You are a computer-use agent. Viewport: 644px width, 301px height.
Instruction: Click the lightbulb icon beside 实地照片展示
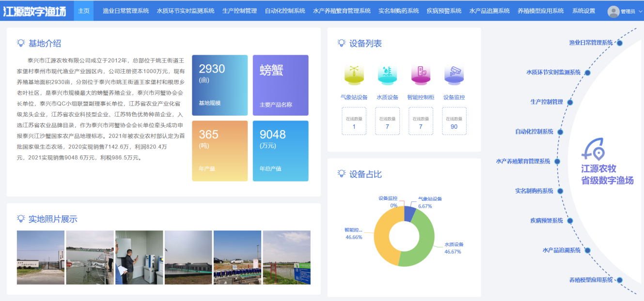tap(21, 219)
